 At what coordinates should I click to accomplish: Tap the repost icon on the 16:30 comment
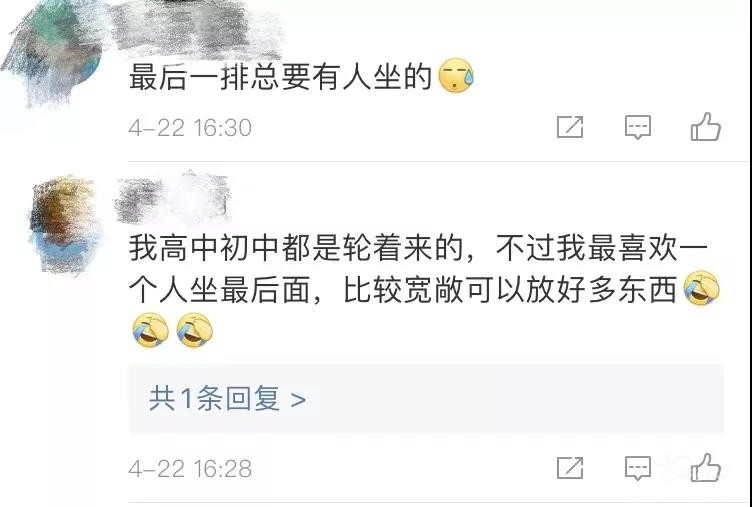tap(570, 127)
